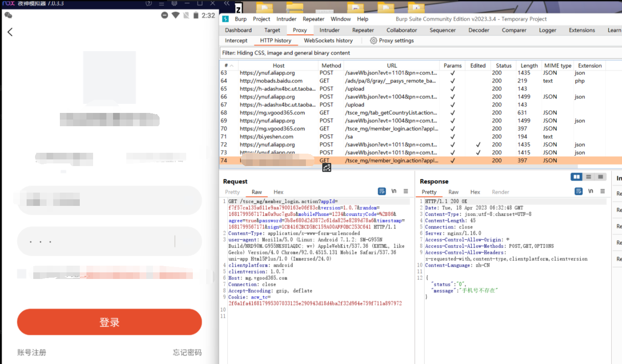622x364 pixels.
Task: Open the Burp menu
Action: pos(241,19)
